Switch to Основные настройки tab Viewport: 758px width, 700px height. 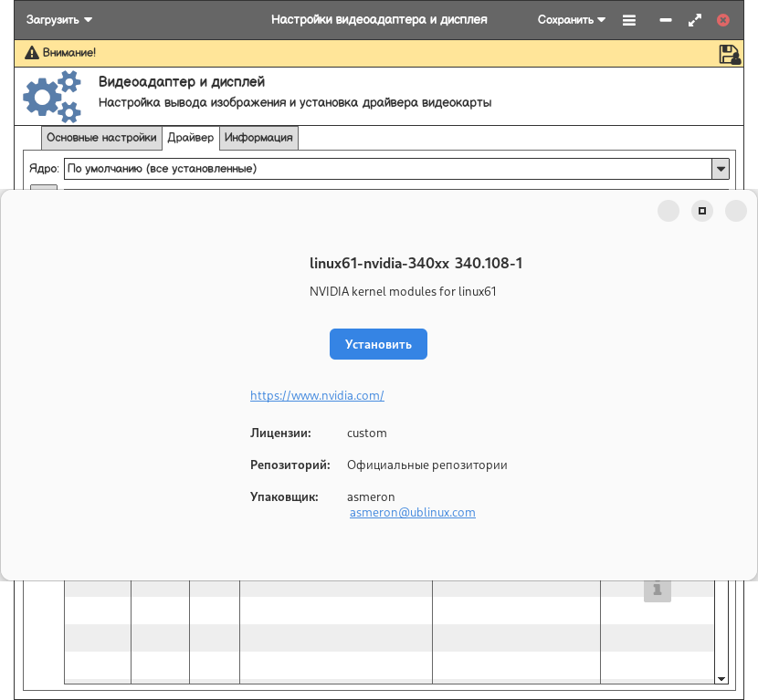point(101,138)
